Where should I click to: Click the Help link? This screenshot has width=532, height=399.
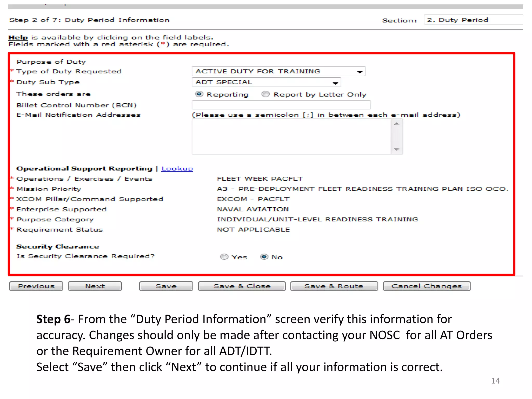click(18, 37)
